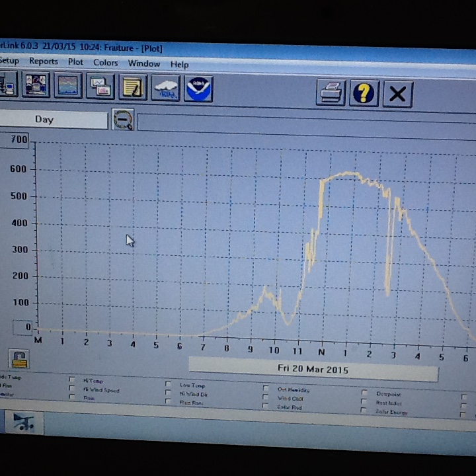Click the rain cloud weather icon

click(x=166, y=88)
